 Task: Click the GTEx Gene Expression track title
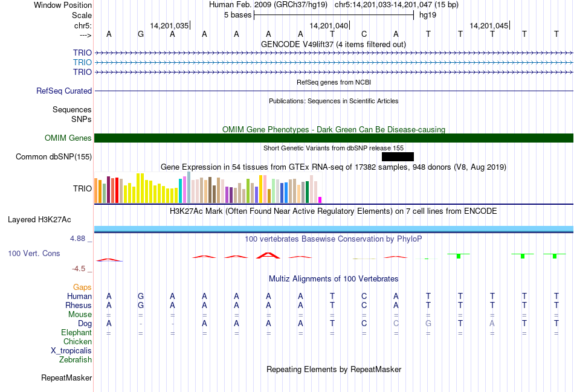(334, 167)
